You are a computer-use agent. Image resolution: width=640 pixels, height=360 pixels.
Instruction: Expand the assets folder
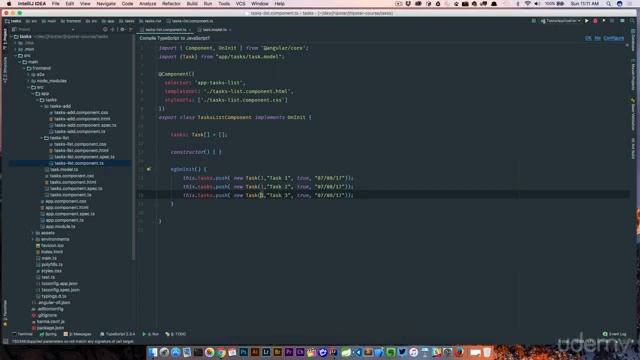point(33,233)
